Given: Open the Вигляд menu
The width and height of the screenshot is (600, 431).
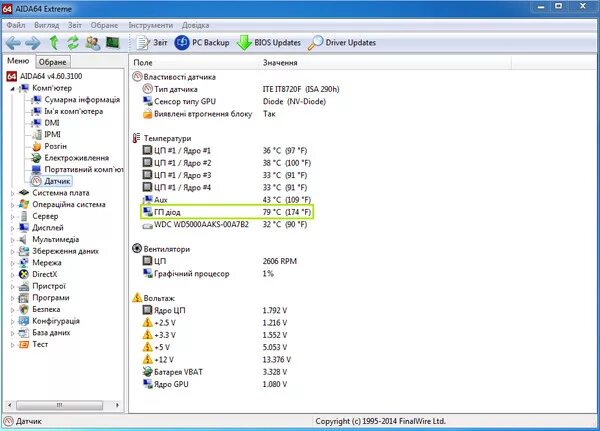Looking at the screenshot, I should [x=47, y=25].
